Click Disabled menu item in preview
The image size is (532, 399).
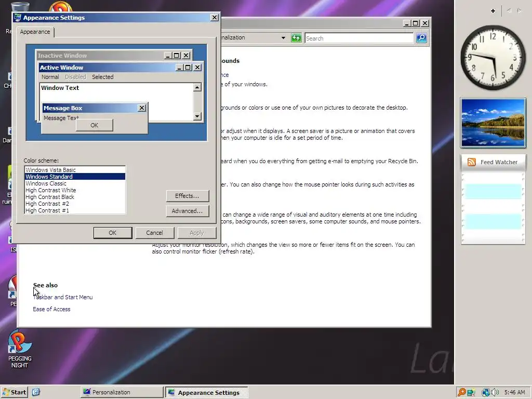tap(75, 77)
